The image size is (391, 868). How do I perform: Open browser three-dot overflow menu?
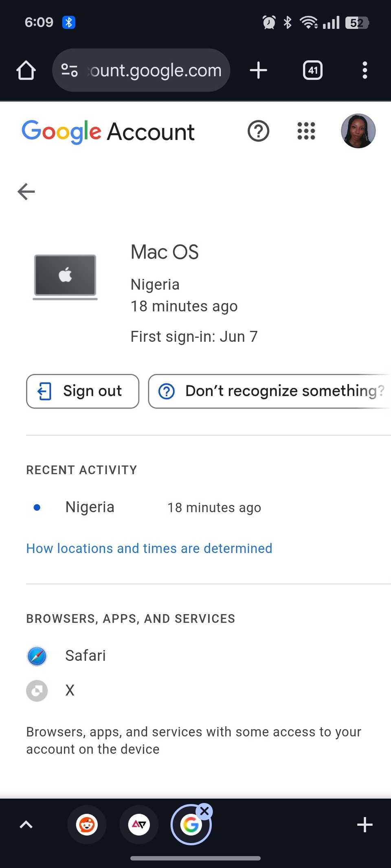[x=365, y=70]
